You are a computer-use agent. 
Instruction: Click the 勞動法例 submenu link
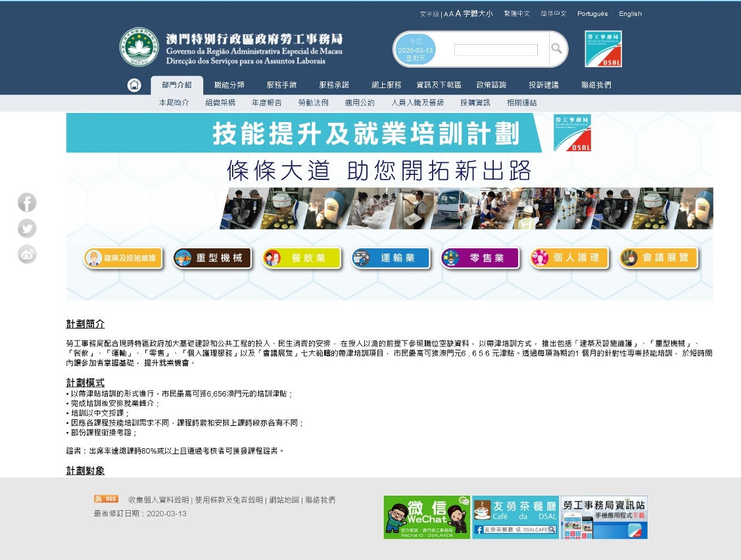coord(313,103)
